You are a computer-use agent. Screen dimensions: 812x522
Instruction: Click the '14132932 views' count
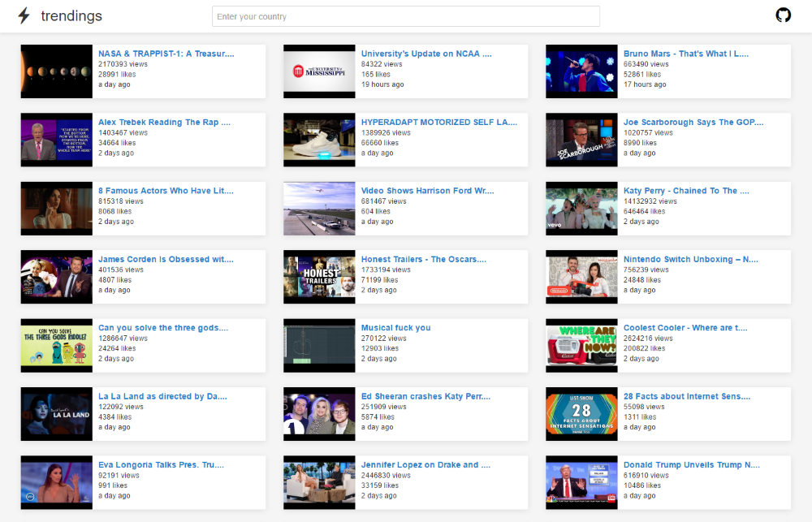coord(650,201)
